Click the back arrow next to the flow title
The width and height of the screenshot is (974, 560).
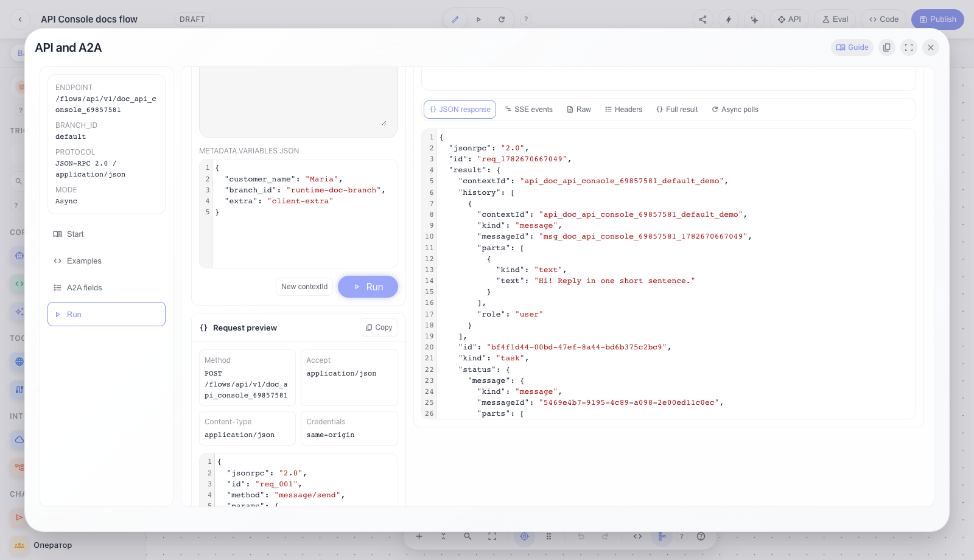20,19
